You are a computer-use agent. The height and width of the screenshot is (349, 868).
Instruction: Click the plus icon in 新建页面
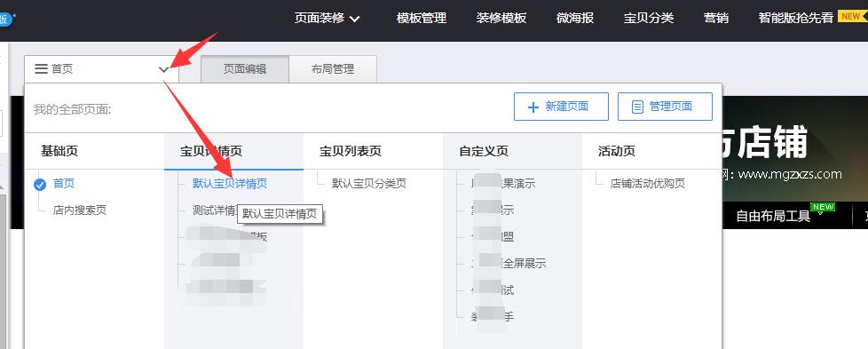[x=533, y=107]
